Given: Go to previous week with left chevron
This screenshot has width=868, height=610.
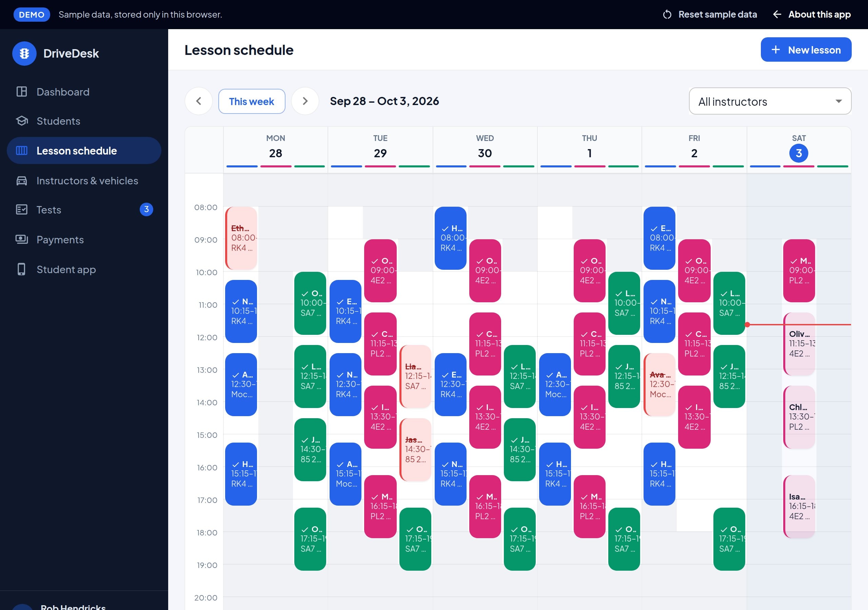Looking at the screenshot, I should (198, 101).
